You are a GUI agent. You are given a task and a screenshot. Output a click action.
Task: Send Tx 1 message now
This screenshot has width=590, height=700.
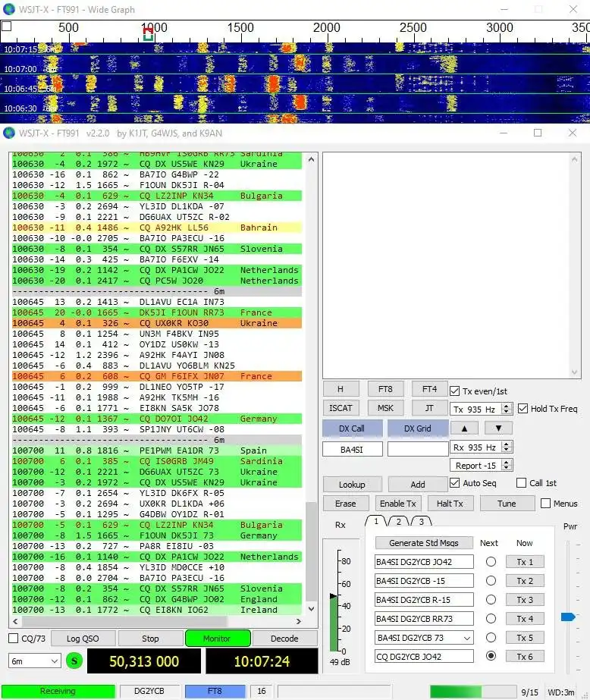click(x=525, y=562)
